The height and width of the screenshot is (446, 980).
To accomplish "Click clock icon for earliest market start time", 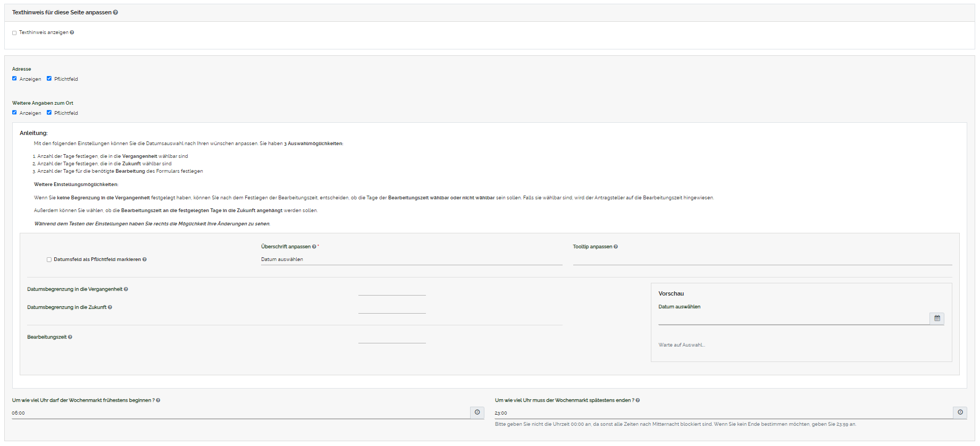I will (x=477, y=413).
